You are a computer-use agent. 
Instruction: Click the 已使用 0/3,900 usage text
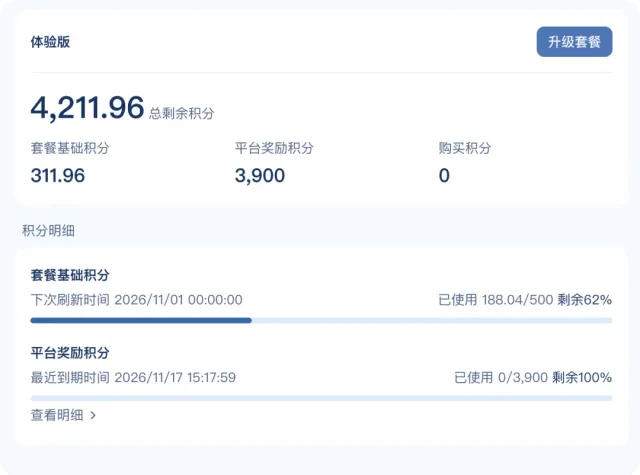(501, 377)
